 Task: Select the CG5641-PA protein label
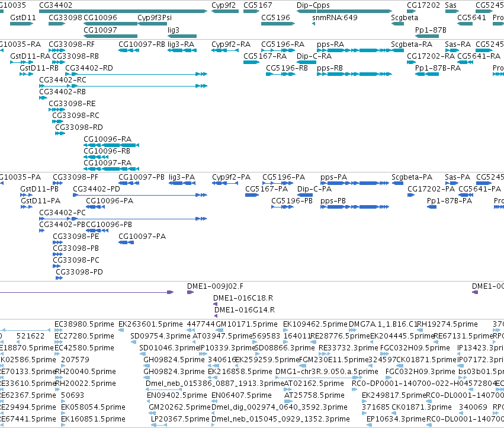click(480, 189)
